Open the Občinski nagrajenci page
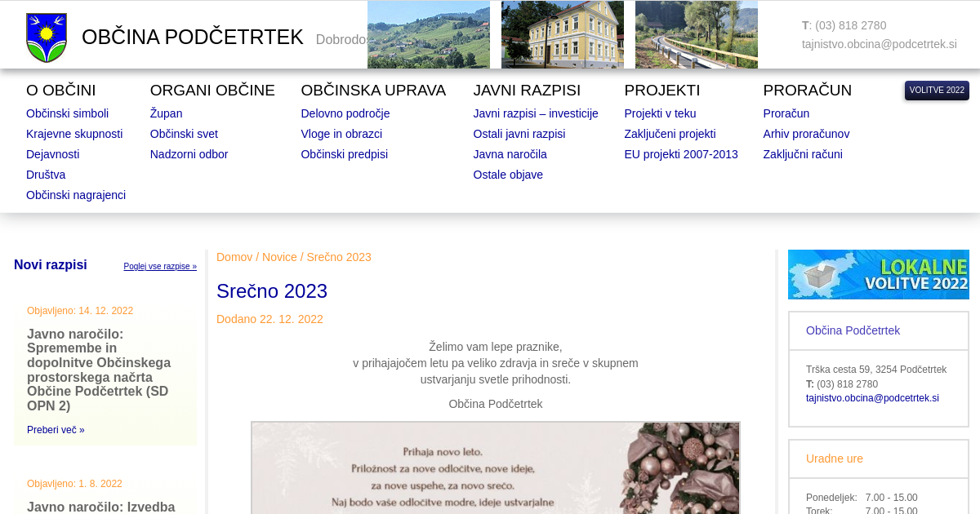This screenshot has height=514, width=980. [x=76, y=195]
